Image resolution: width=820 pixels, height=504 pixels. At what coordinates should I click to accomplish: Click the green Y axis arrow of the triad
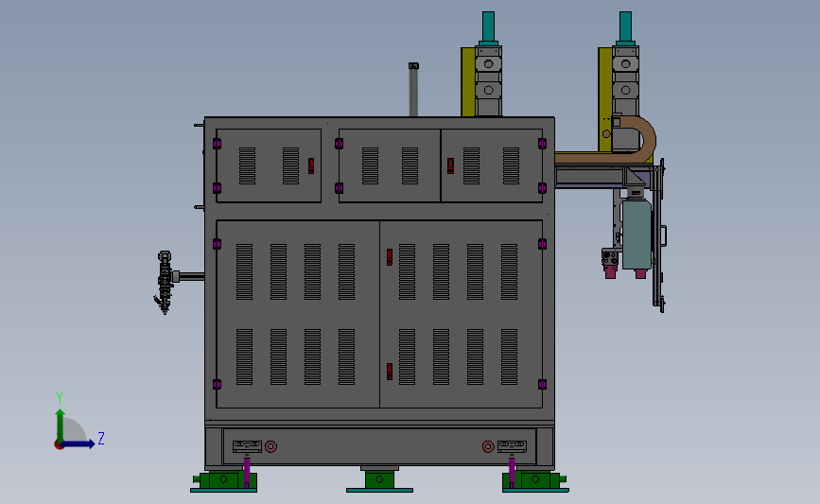(61, 426)
